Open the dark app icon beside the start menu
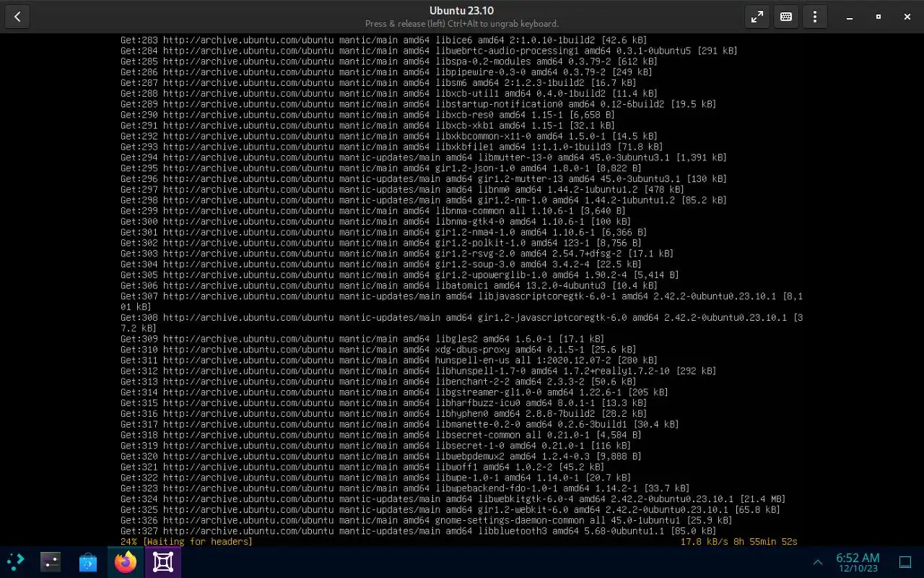924x578 pixels. coord(50,562)
